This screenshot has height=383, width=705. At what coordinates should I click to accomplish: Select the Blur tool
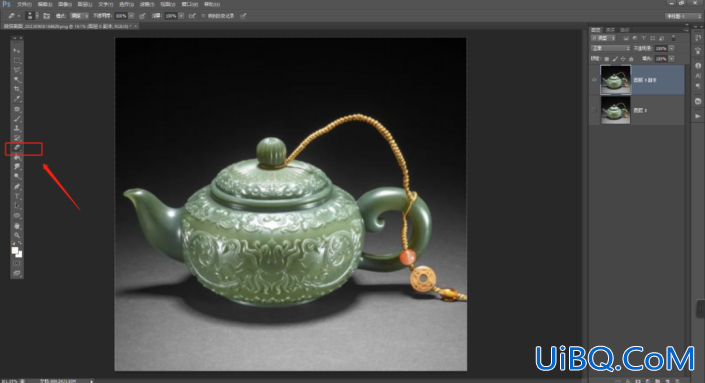17,167
